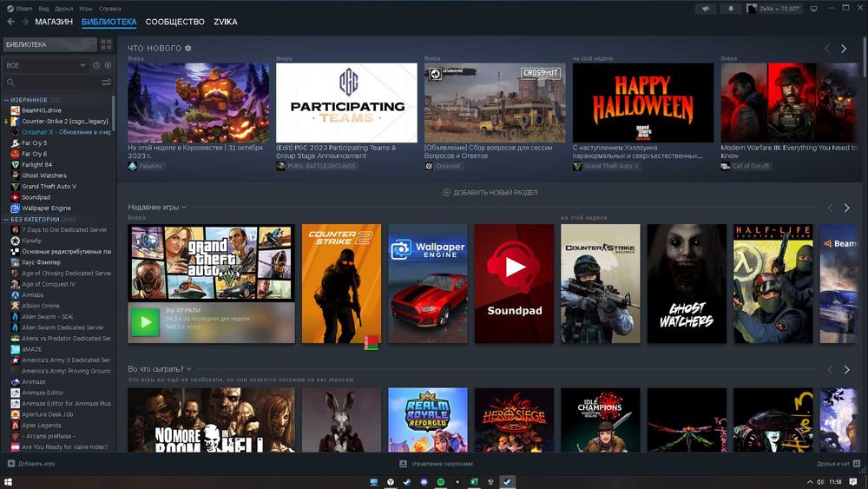
Task: Show next play suggestions arrow
Action: tap(846, 369)
